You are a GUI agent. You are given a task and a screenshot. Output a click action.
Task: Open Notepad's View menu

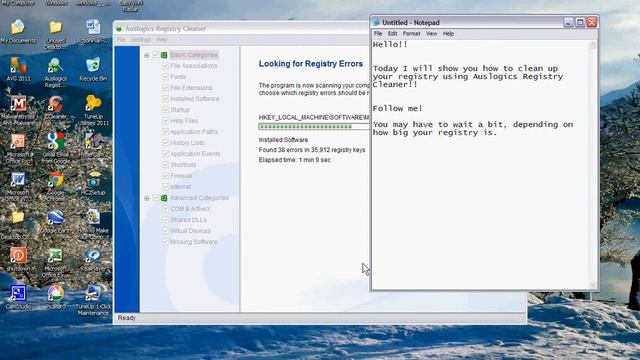pos(431,34)
